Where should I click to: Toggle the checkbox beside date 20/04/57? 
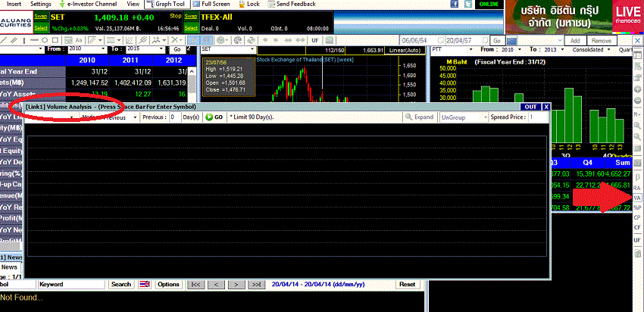tap(485, 40)
